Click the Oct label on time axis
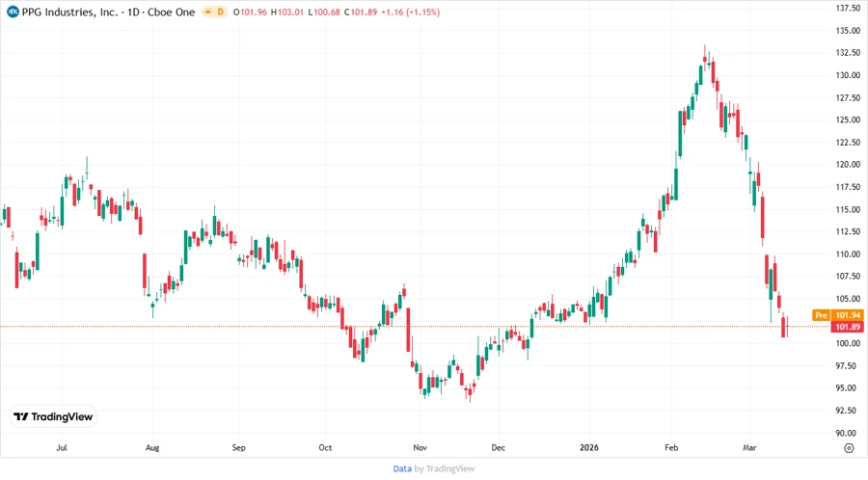The image size is (868, 480). coord(325,447)
